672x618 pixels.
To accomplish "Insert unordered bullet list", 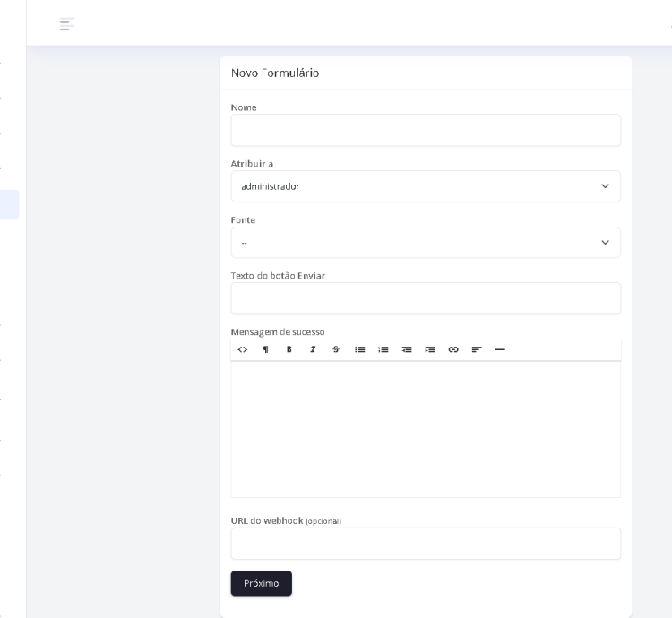I will pos(360,349).
